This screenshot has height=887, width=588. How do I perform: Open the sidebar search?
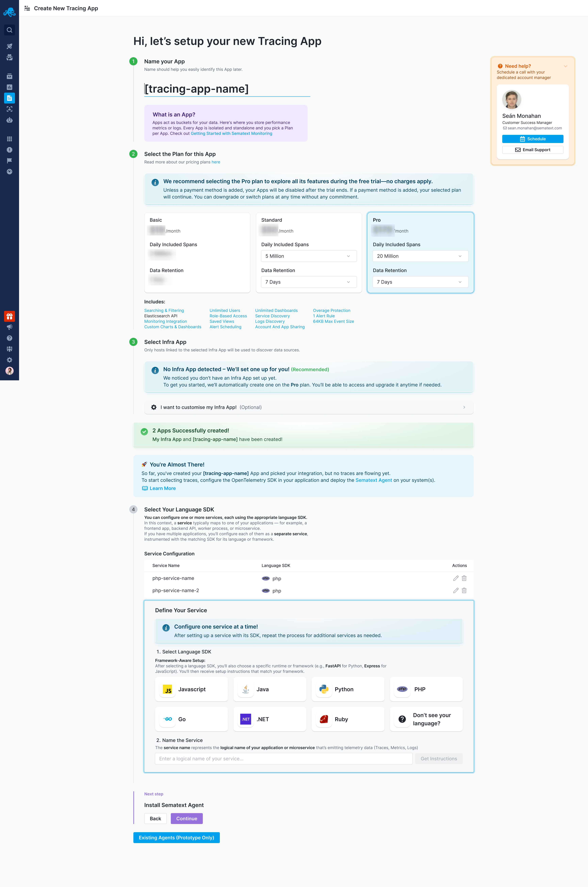(9, 30)
